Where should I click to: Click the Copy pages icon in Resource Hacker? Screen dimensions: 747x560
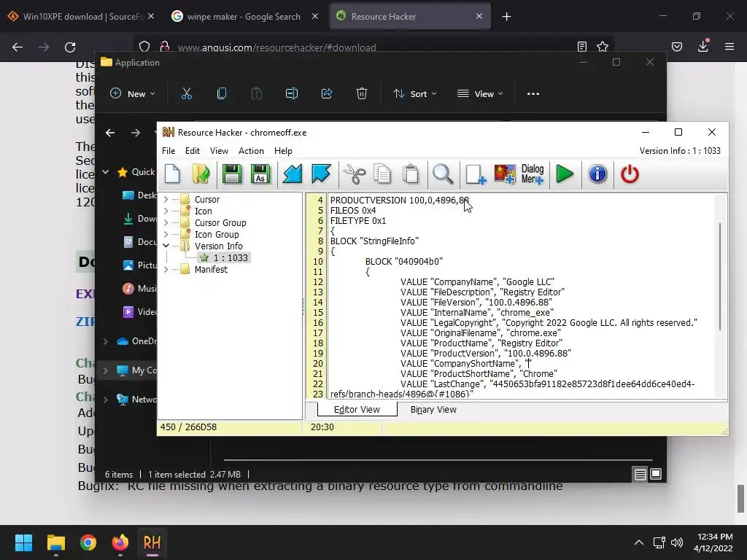point(382,174)
